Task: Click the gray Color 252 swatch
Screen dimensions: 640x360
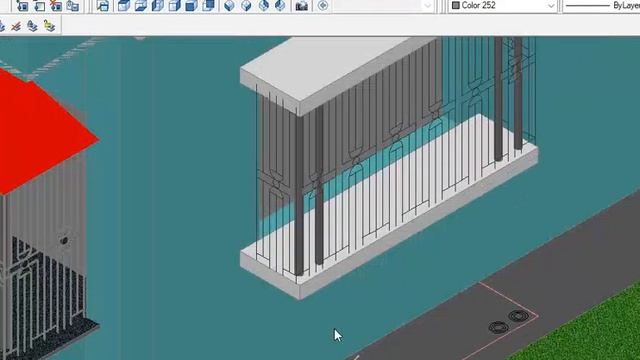Action: coord(456,5)
